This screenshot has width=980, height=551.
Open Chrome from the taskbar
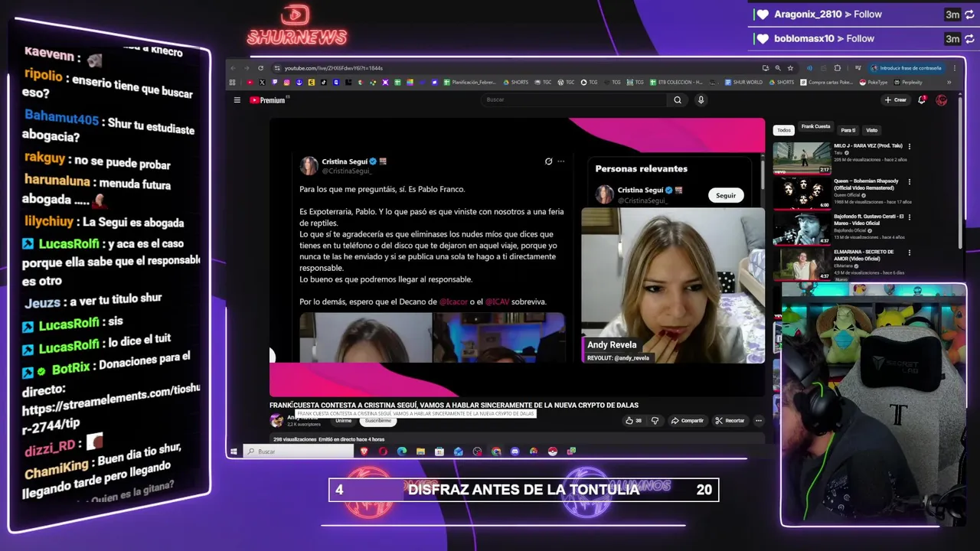pyautogui.click(x=496, y=452)
